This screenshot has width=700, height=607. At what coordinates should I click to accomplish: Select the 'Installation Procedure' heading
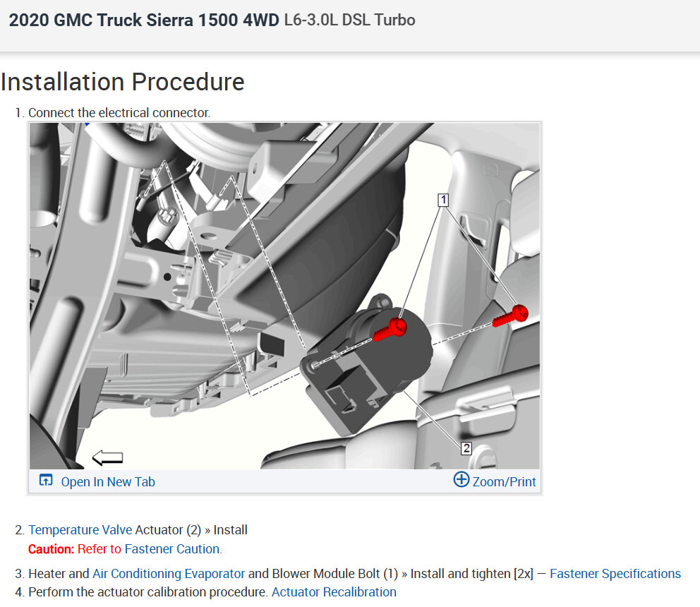(122, 82)
